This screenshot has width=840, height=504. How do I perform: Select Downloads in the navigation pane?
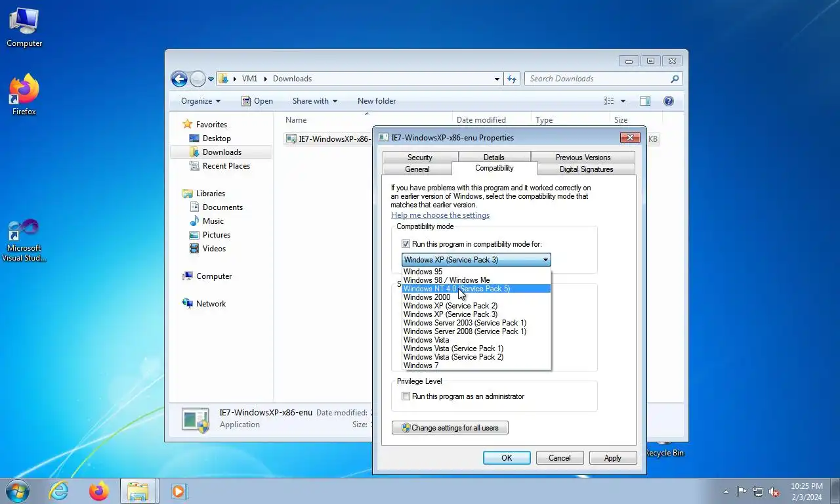pyautogui.click(x=221, y=152)
